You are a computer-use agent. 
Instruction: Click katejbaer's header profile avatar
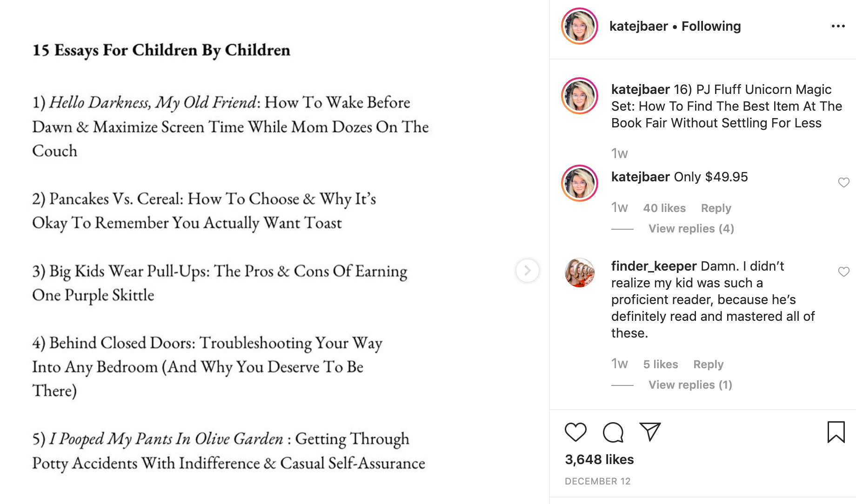(580, 26)
